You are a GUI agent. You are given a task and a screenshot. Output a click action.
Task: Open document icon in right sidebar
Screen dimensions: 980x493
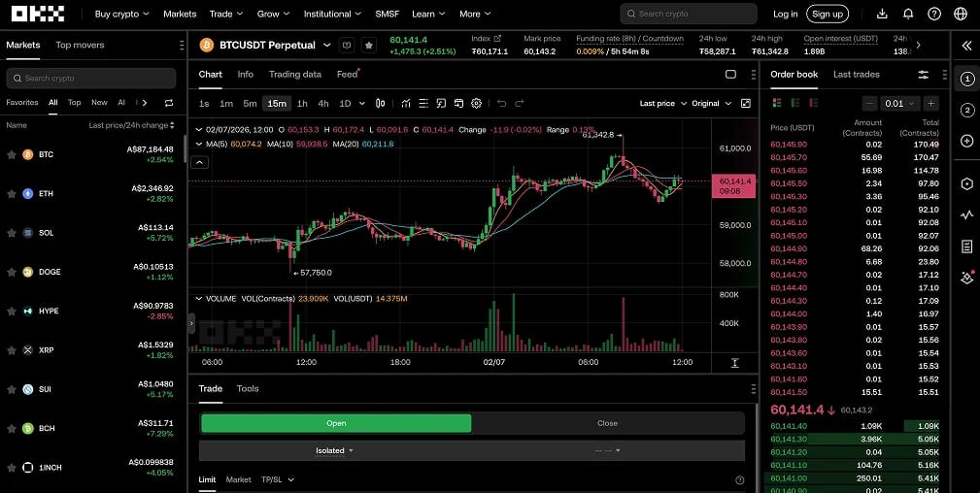pyautogui.click(x=966, y=246)
